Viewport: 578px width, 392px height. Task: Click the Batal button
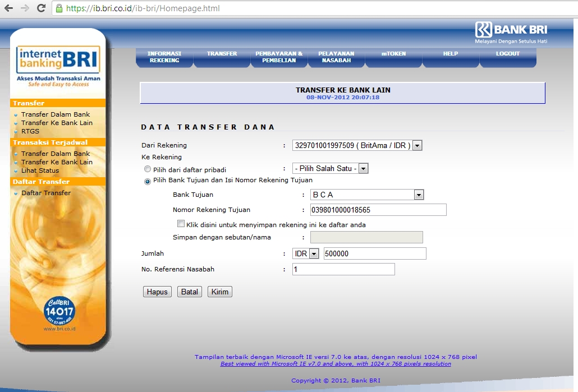(x=190, y=292)
